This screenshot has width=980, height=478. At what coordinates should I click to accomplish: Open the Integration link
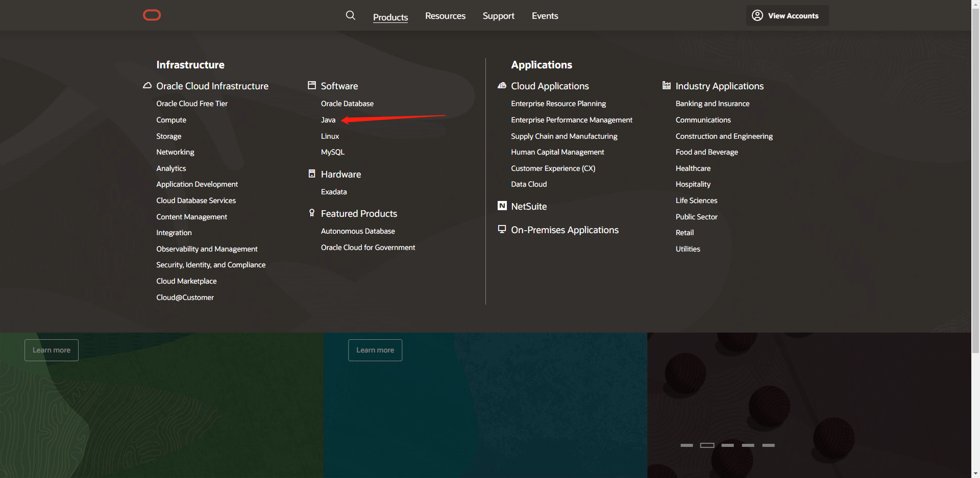click(174, 233)
